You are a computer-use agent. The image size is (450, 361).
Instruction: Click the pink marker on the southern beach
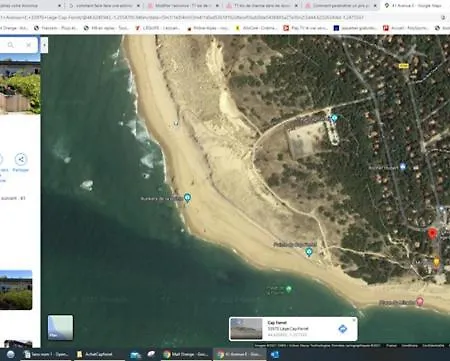[x=420, y=302]
